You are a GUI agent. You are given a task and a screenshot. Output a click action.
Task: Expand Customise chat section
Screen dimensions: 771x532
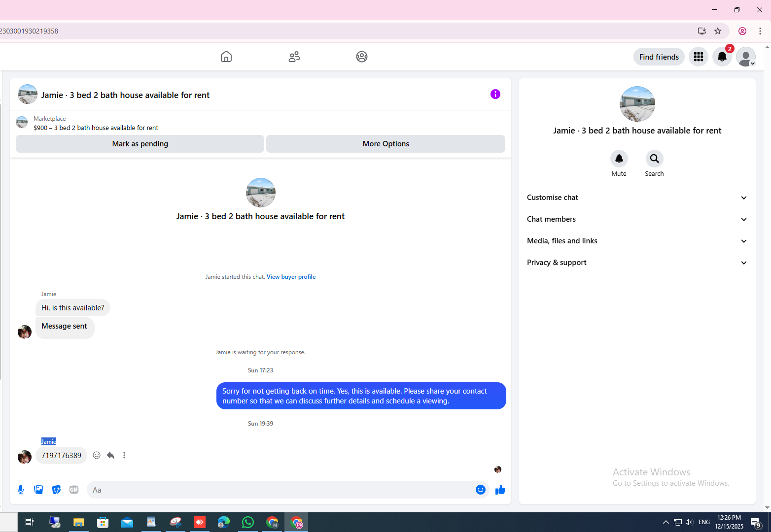(x=637, y=198)
